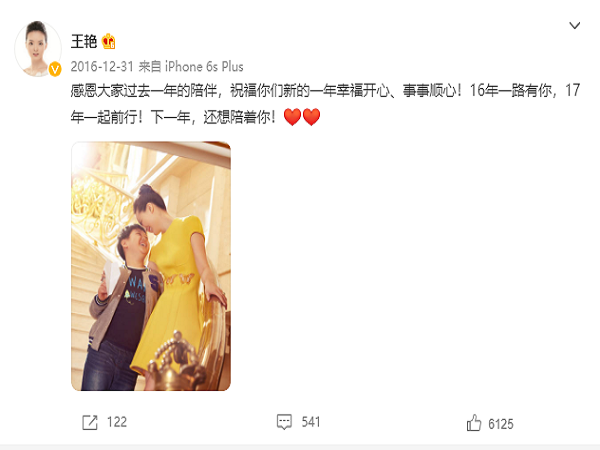
Task: Open the post options chevron menu
Action: point(574,26)
